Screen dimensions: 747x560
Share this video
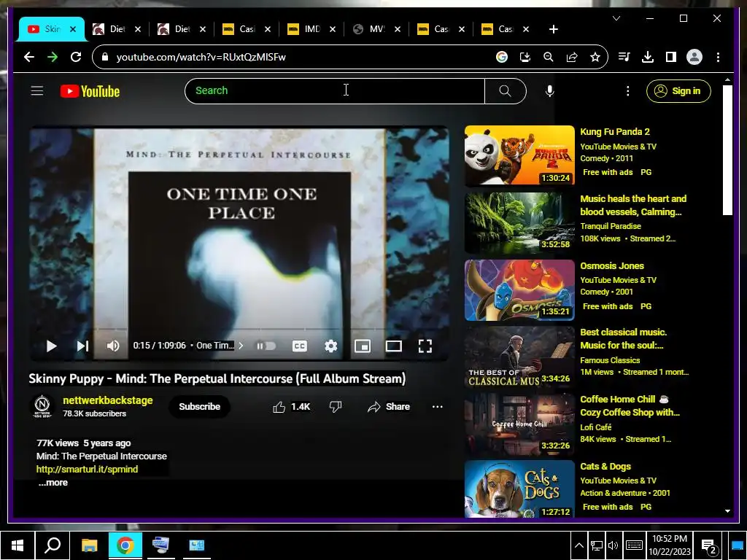click(389, 407)
